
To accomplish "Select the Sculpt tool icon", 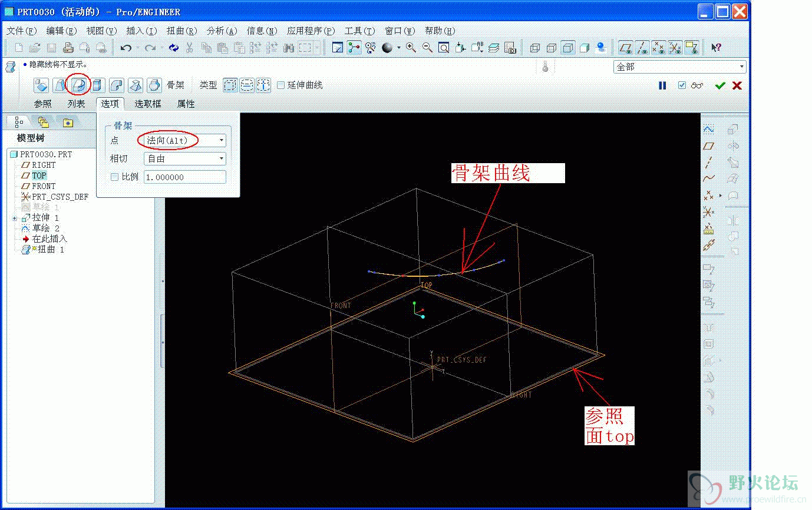I will 154,85.
